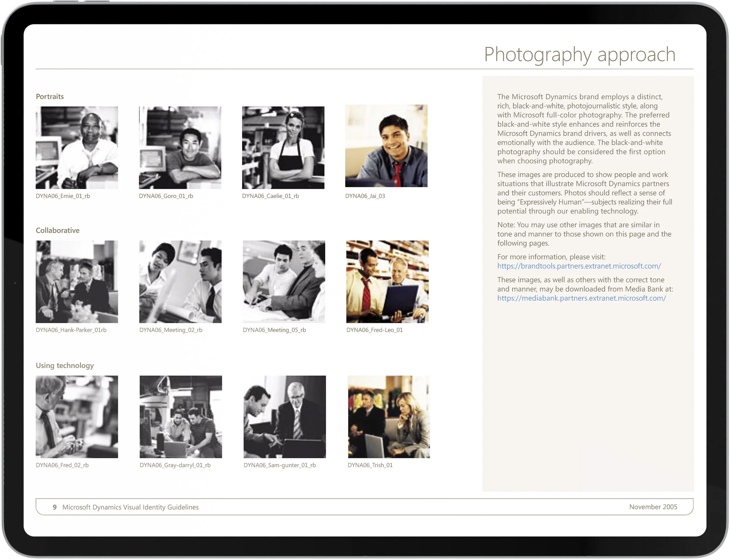Click the DYNA06_Meeting_02_rb image
Image resolution: width=730 pixels, height=560 pixels.
(180, 281)
